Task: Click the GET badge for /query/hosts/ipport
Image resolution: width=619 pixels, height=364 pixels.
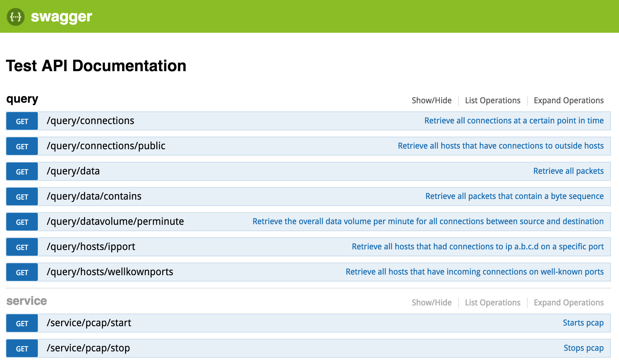Action: tap(22, 247)
